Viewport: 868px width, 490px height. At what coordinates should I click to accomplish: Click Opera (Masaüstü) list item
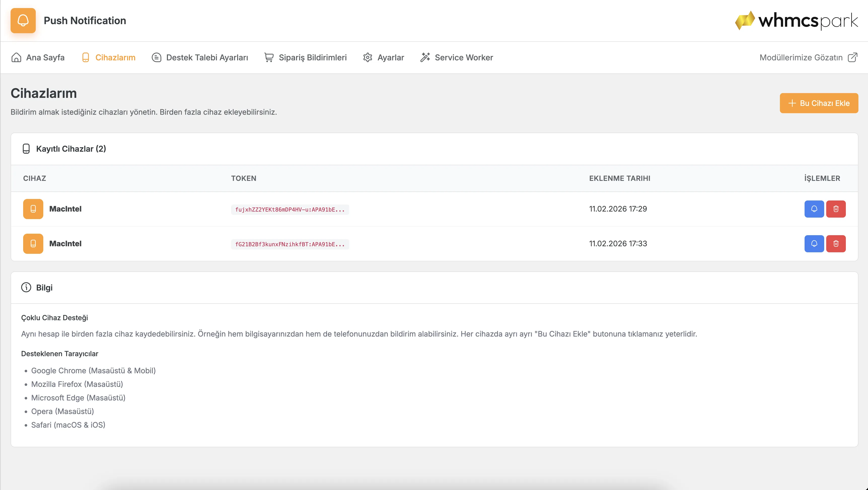click(x=63, y=411)
